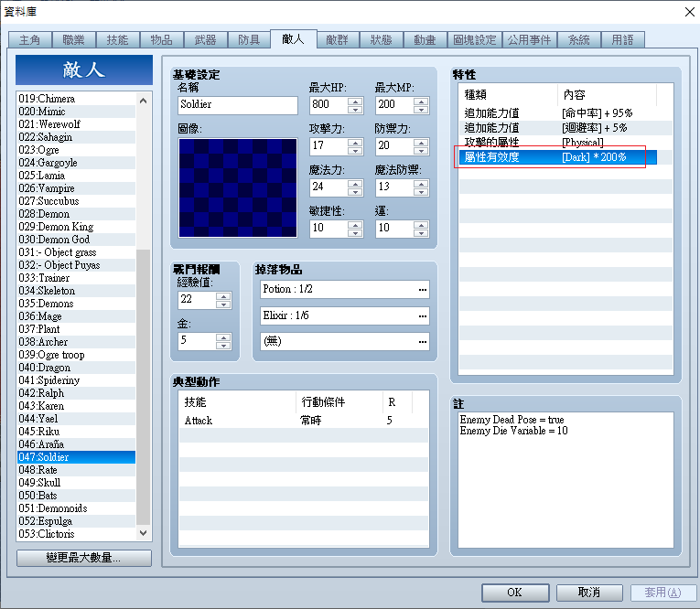The width and height of the screenshot is (700, 609).
Task: Open the 圖塊設定 tab
Action: click(475, 40)
